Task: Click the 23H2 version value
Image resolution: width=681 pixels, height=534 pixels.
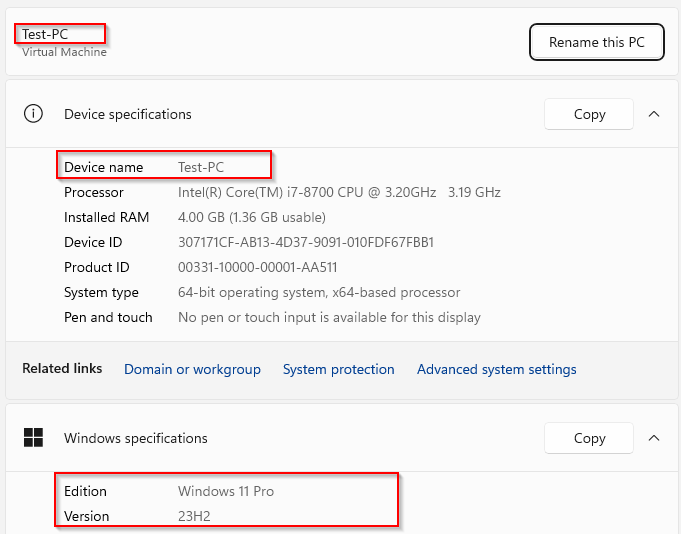Action: [x=194, y=516]
